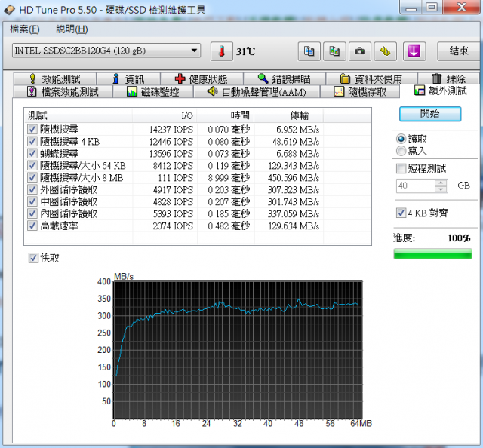
Task: Toggle the 隨機搜尋/大小 64 KB checkbox
Action: click(x=32, y=165)
